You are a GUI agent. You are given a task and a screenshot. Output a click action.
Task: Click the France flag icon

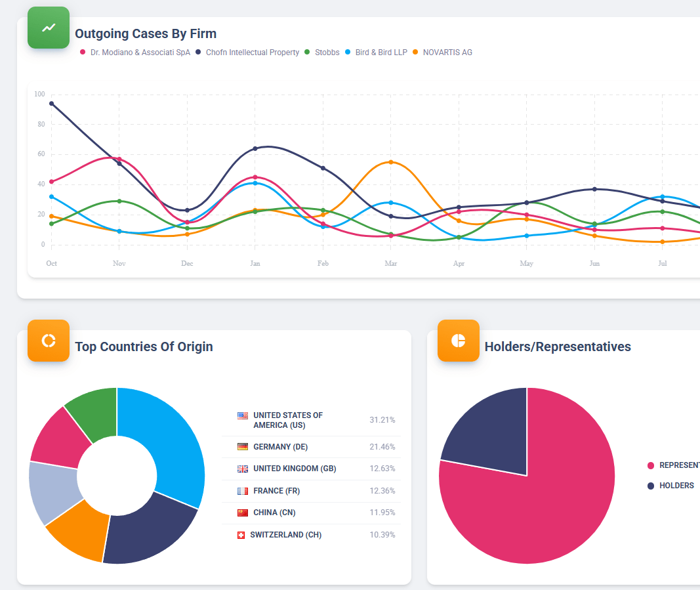[243, 491]
